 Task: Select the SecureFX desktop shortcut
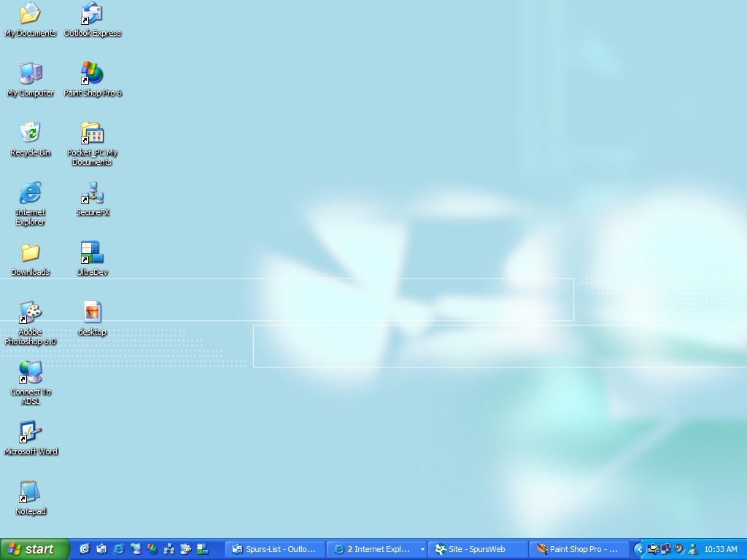click(92, 193)
